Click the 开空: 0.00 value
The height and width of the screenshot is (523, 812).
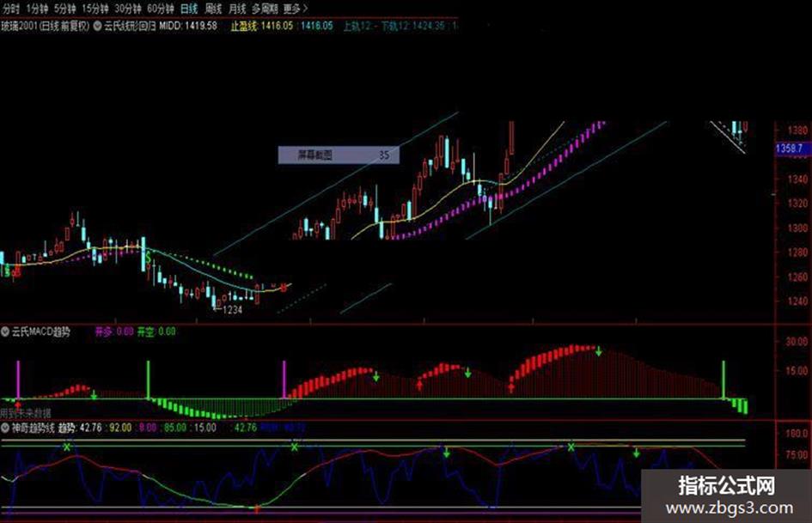click(156, 331)
